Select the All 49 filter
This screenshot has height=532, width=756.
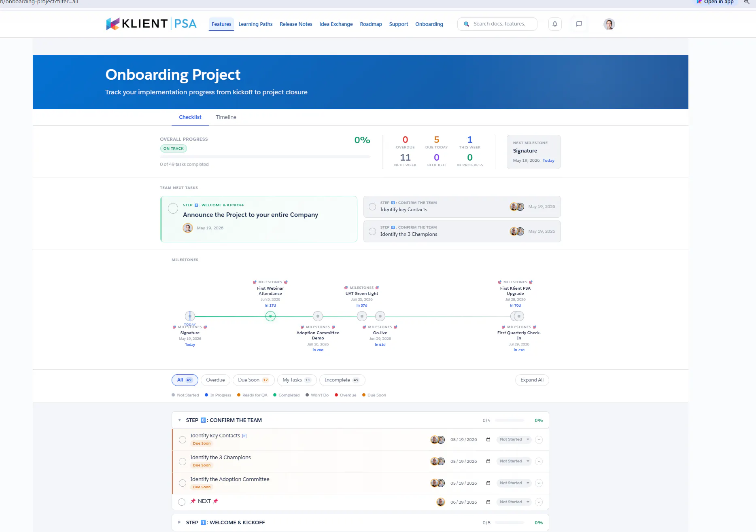click(x=185, y=380)
